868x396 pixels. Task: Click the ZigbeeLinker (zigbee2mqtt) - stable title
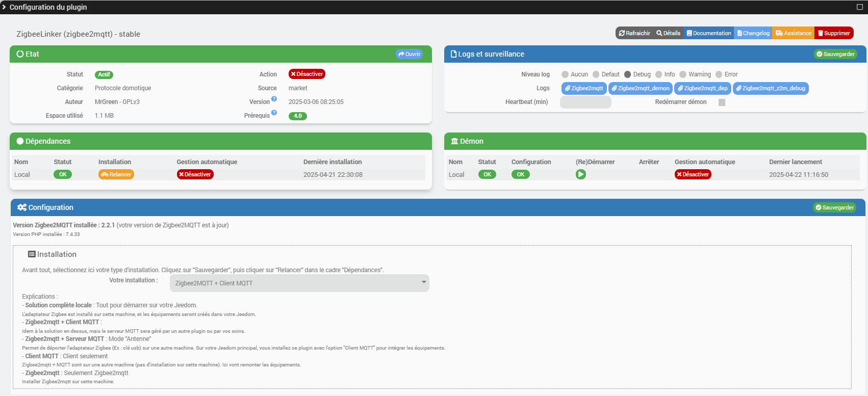tap(78, 34)
